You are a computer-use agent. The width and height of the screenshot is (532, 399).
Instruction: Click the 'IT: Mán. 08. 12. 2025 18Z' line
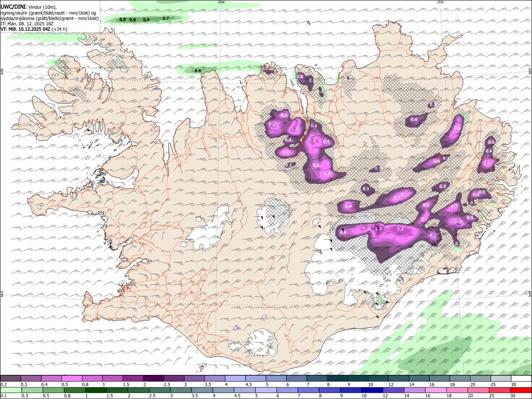(x=27, y=24)
